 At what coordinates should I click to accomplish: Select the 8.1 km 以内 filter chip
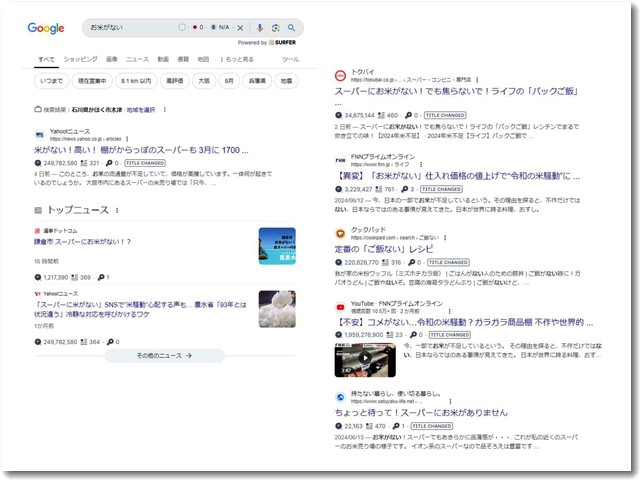pos(136,81)
